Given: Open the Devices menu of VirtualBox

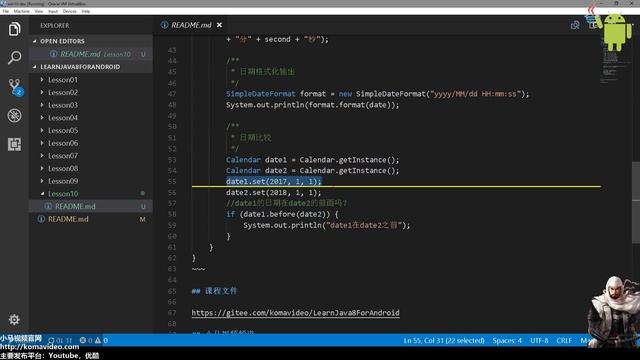Looking at the screenshot, I should [69, 11].
